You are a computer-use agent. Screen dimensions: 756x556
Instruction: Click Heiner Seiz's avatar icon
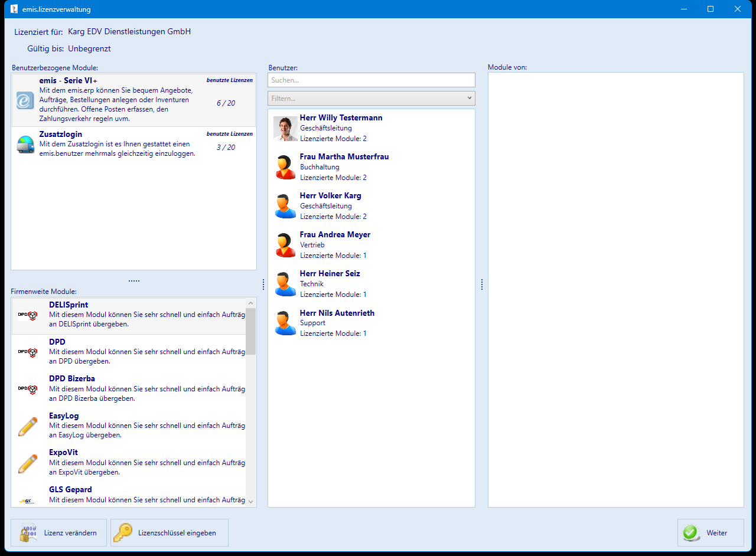tap(285, 284)
